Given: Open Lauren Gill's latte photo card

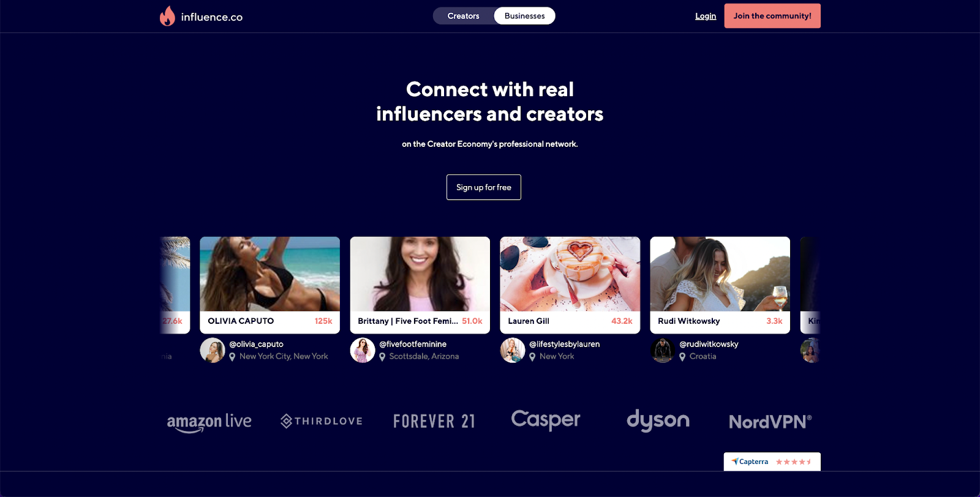Looking at the screenshot, I should point(570,285).
